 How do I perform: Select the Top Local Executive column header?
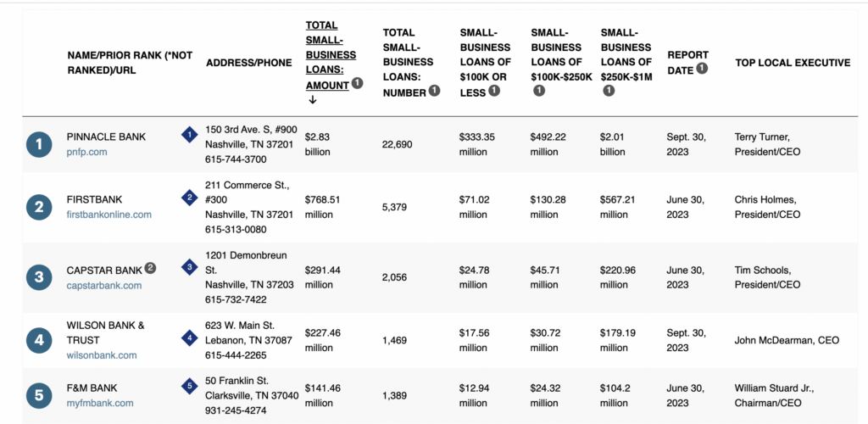coord(793,63)
